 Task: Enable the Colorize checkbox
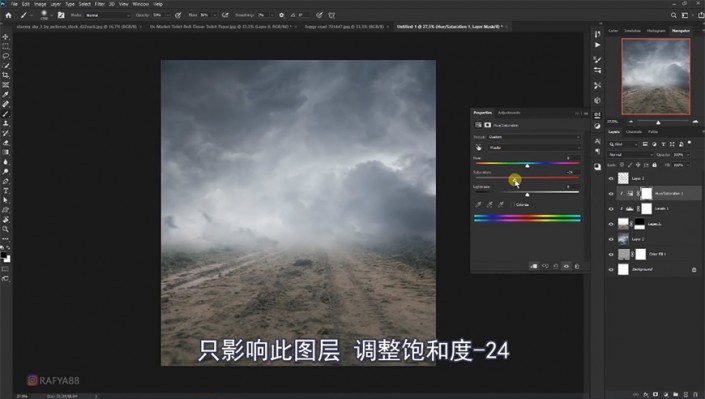[513, 205]
